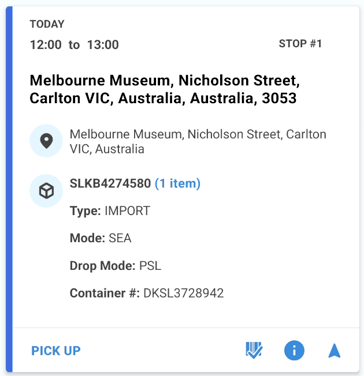The image size is (364, 376).
Task: Click the TODAY date label
Action: click(47, 24)
